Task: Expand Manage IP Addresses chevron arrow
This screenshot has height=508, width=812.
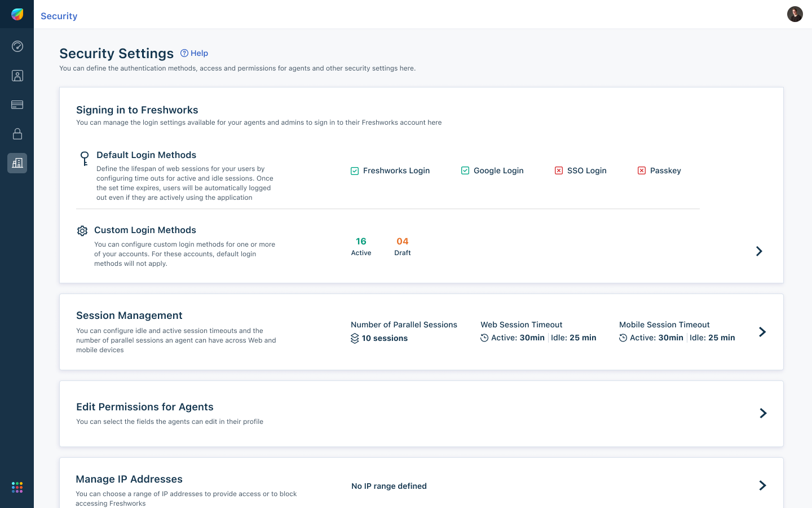Action: pos(762,485)
